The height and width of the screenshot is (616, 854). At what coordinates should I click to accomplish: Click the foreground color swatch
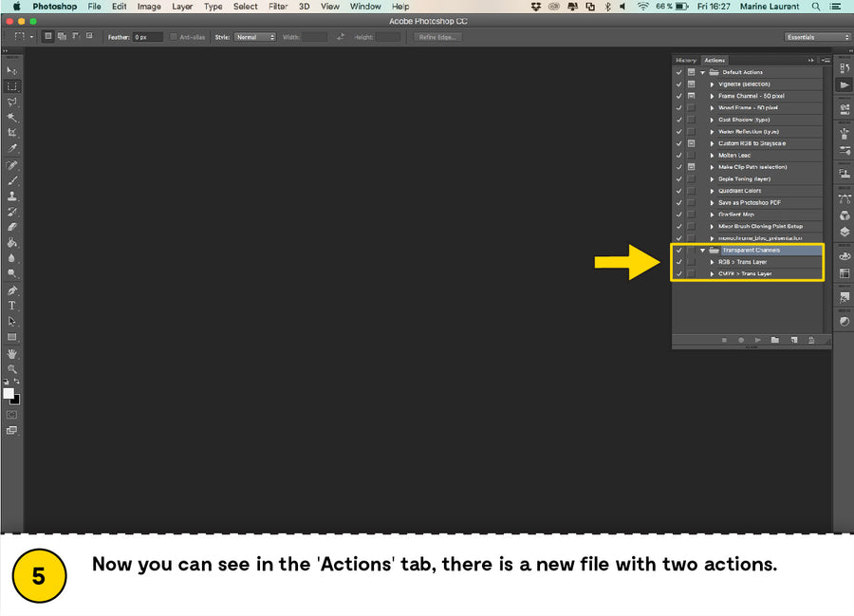[9, 393]
